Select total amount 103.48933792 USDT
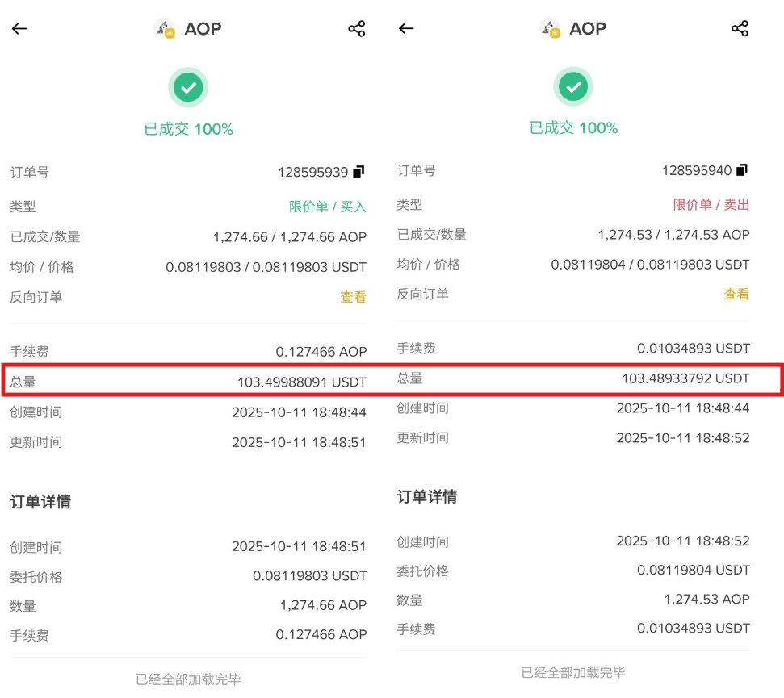Viewport: 784px width, 698px height. click(x=685, y=378)
